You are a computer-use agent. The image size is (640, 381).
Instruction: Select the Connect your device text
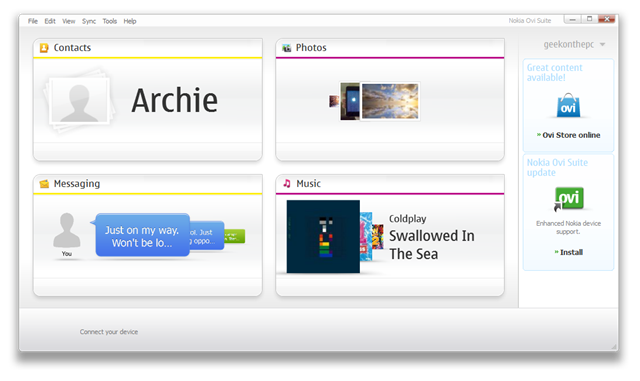[109, 332]
